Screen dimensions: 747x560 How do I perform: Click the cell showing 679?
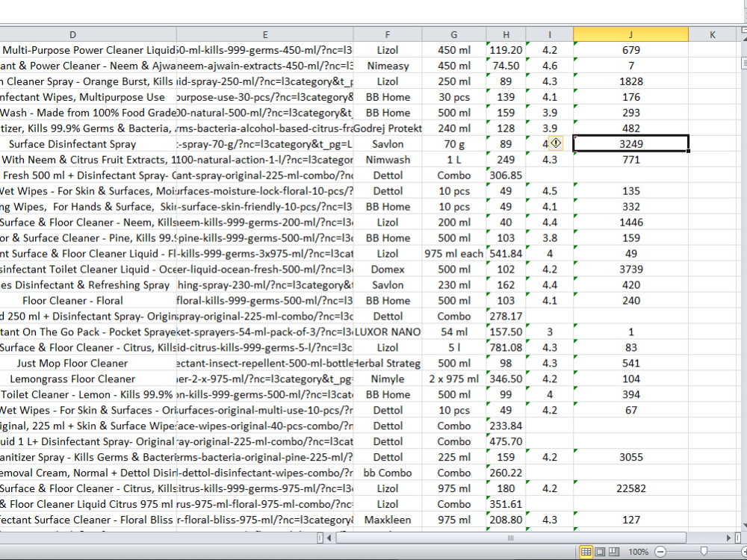click(x=630, y=50)
